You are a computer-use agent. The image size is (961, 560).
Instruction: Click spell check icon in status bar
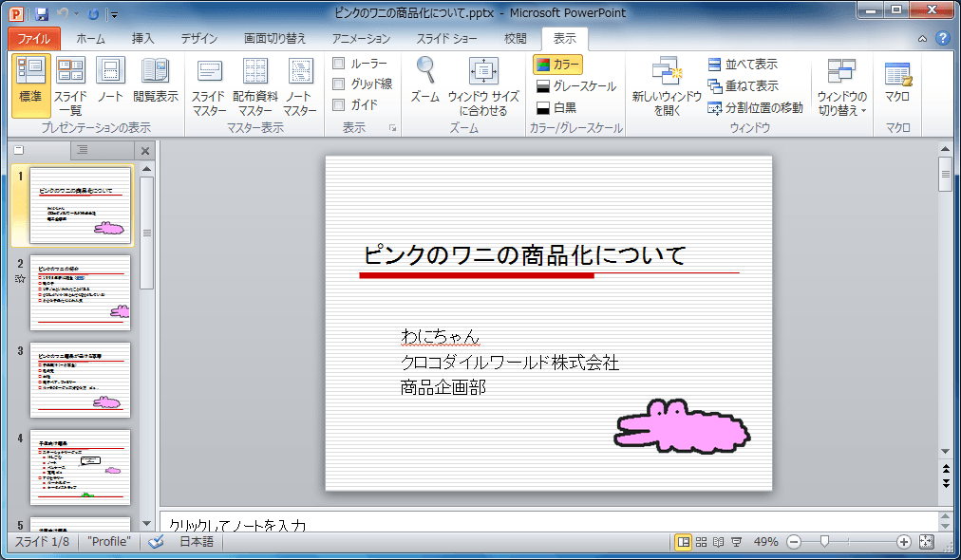(x=157, y=542)
